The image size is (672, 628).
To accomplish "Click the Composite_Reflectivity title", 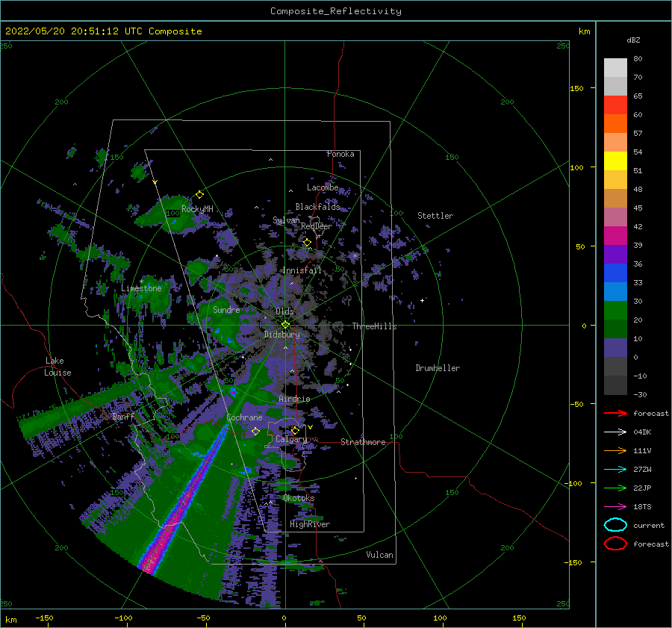I will (x=336, y=11).
